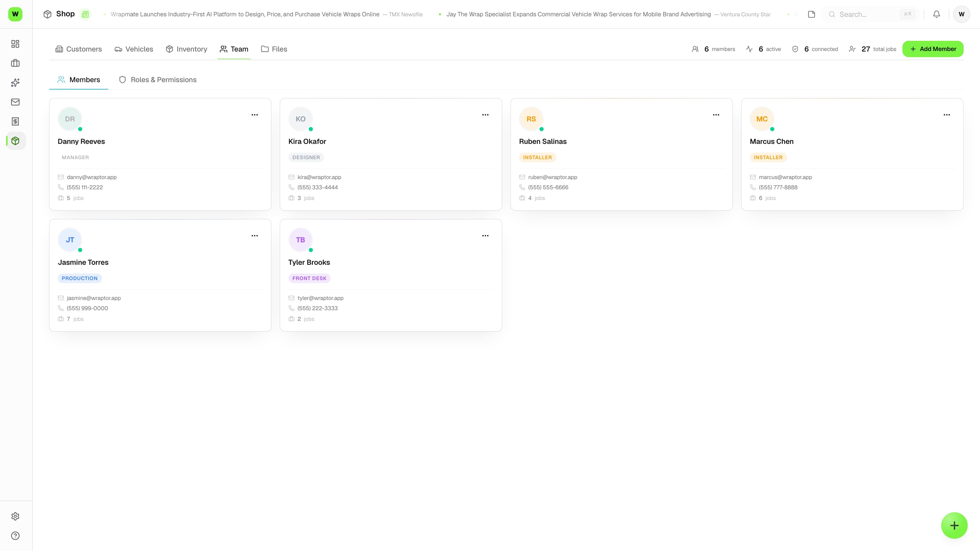Click the FRONT DESK role badge
The image size is (980, 551).
309,278
